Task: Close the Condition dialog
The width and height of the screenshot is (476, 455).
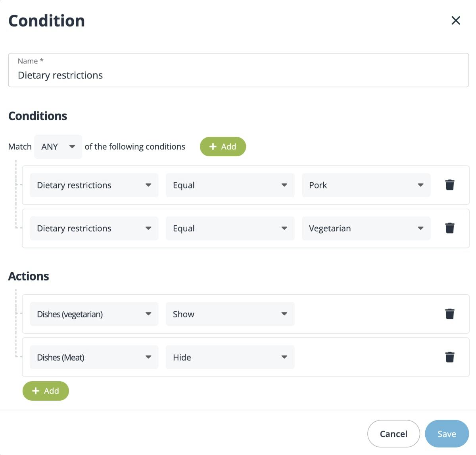Action: pyautogui.click(x=456, y=21)
